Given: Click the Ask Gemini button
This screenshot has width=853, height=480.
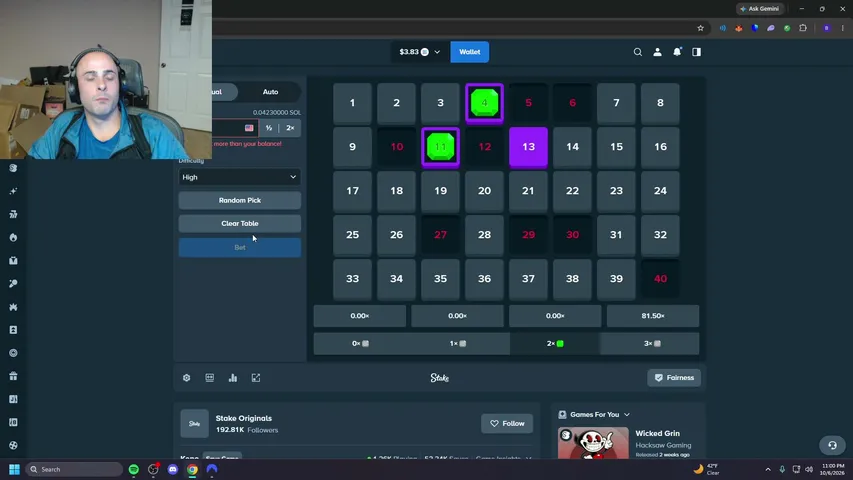Looking at the screenshot, I should coord(760,9).
